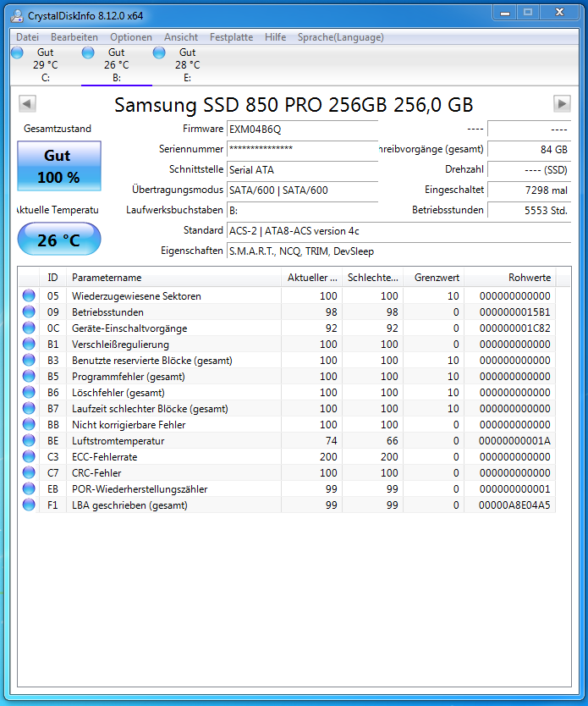Click the blue status orb for drive C:
Image resolution: width=588 pixels, height=706 pixels.
(17, 52)
